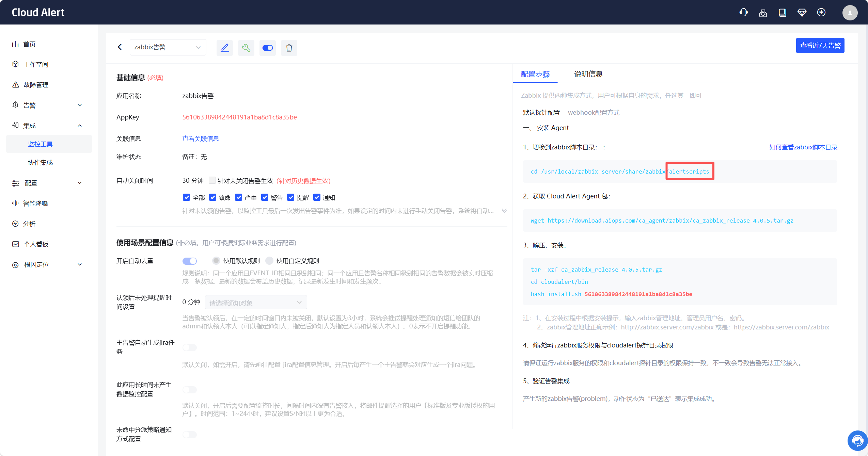Viewport: 868px width, 456px height.
Task: Click the 分析 icon in sidebar
Action: (15, 224)
